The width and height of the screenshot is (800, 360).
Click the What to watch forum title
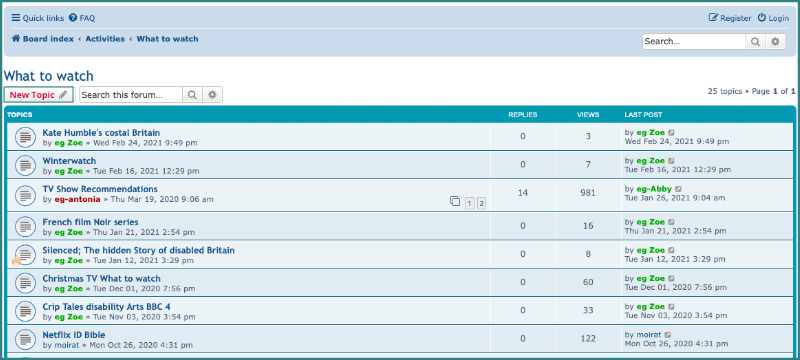pos(48,76)
